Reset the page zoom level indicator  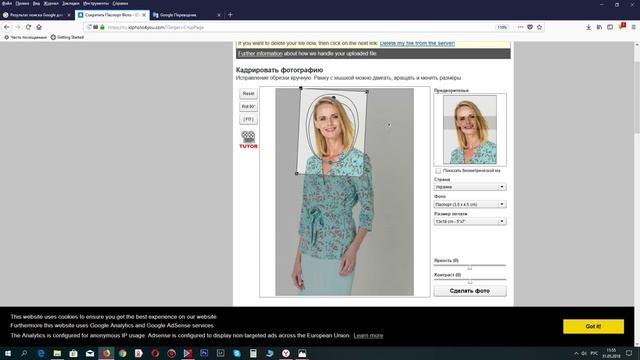502,27
